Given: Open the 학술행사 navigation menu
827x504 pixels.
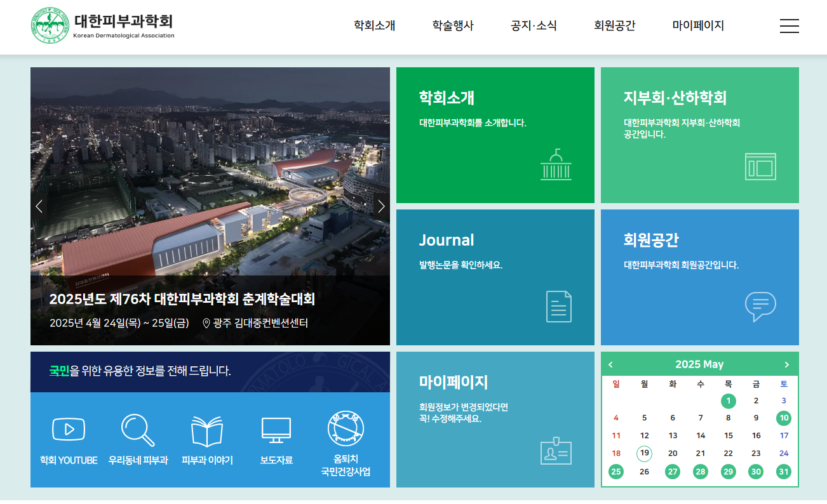Looking at the screenshot, I should 452,26.
